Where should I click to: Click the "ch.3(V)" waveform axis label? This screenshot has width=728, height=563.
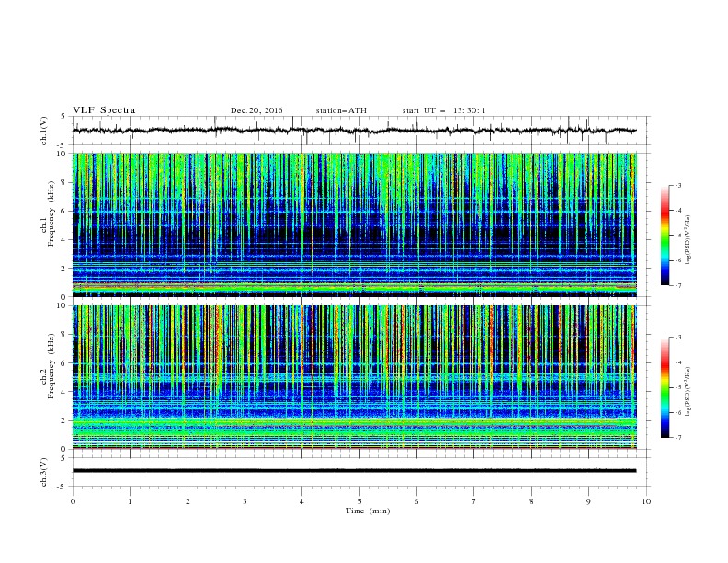click(x=44, y=473)
